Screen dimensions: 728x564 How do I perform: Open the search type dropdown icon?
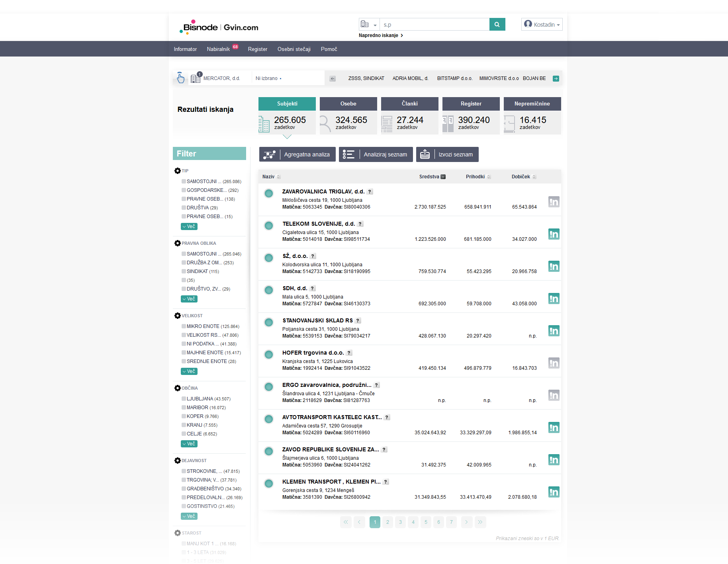pos(369,24)
